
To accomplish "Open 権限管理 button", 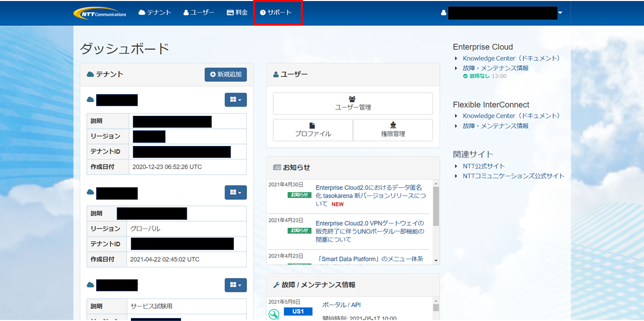I will [393, 130].
